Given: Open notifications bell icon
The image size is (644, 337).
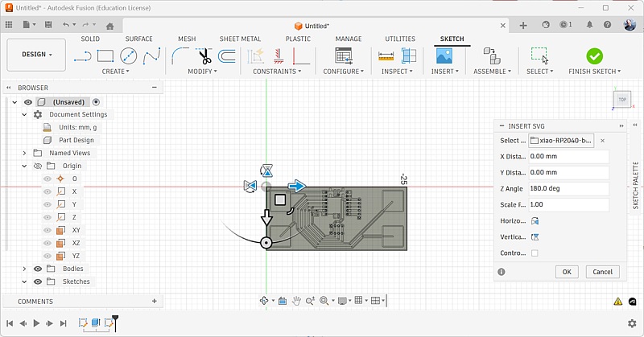Looking at the screenshot, I should 589,25.
